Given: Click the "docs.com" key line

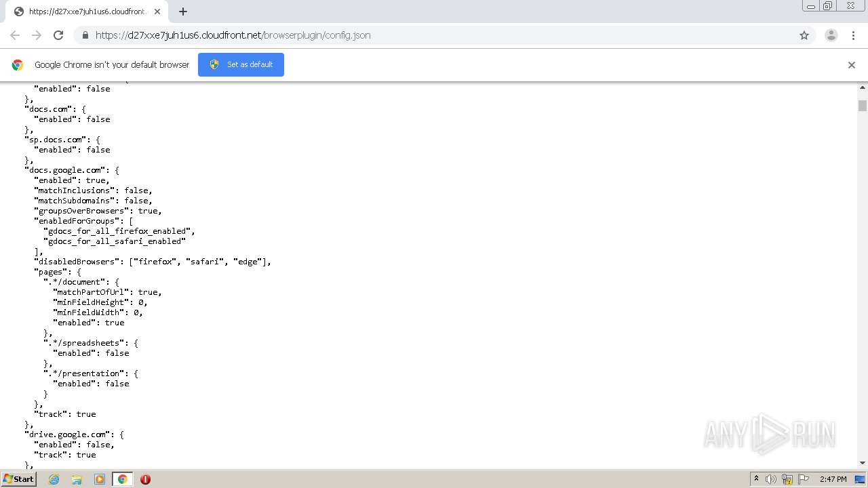Looking at the screenshot, I should 56,109.
